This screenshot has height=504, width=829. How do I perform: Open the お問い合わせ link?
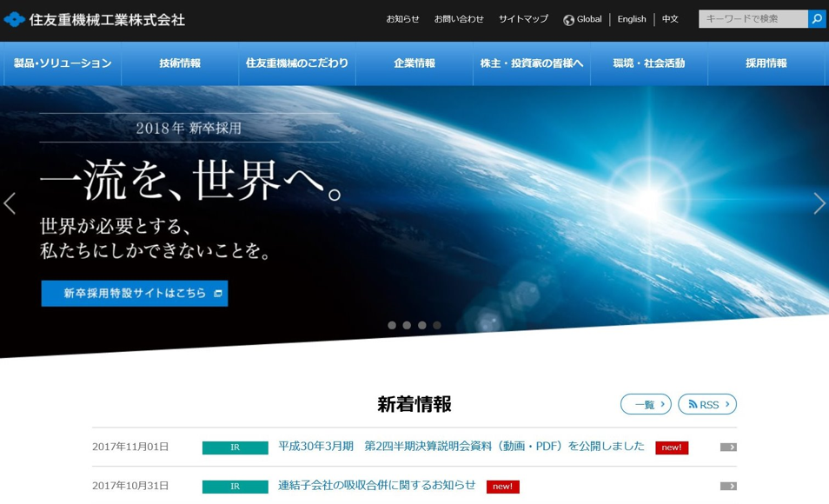459,19
